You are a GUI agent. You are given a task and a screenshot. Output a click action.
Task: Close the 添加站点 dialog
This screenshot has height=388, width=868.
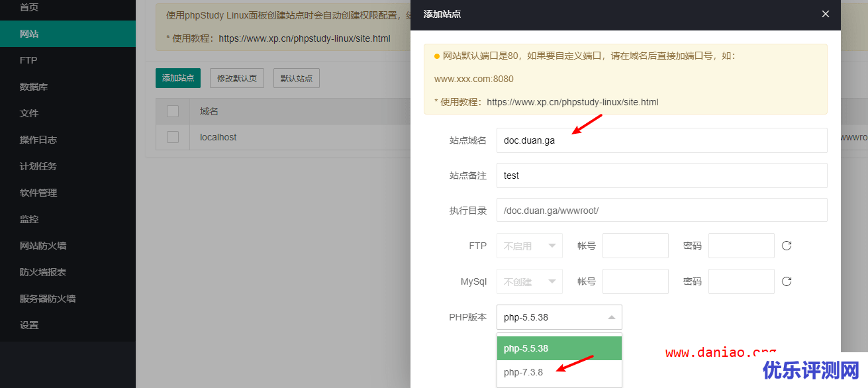[x=825, y=14]
